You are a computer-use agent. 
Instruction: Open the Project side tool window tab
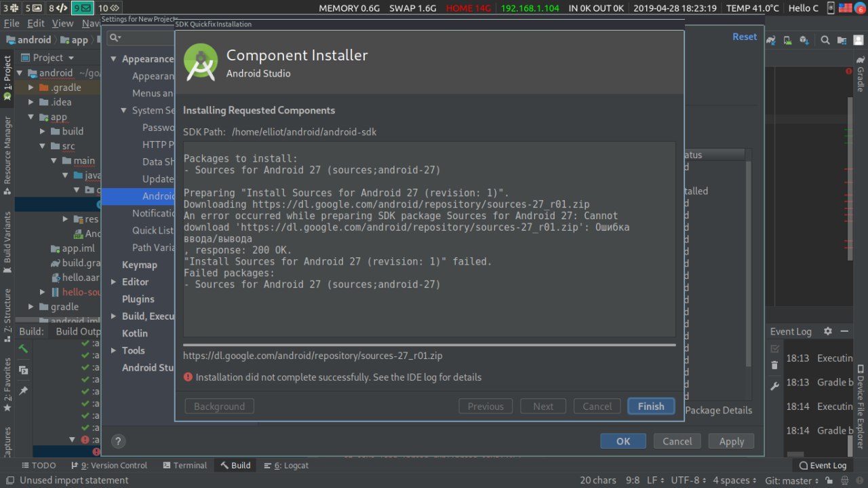pos(7,78)
